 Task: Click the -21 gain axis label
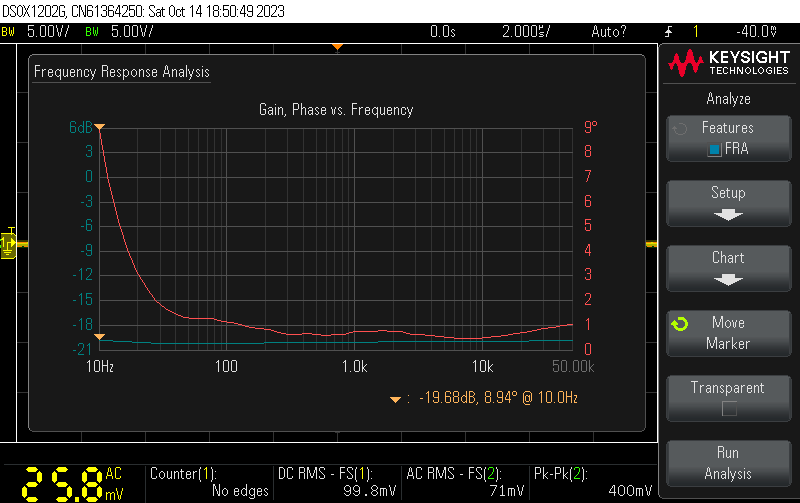click(x=82, y=349)
